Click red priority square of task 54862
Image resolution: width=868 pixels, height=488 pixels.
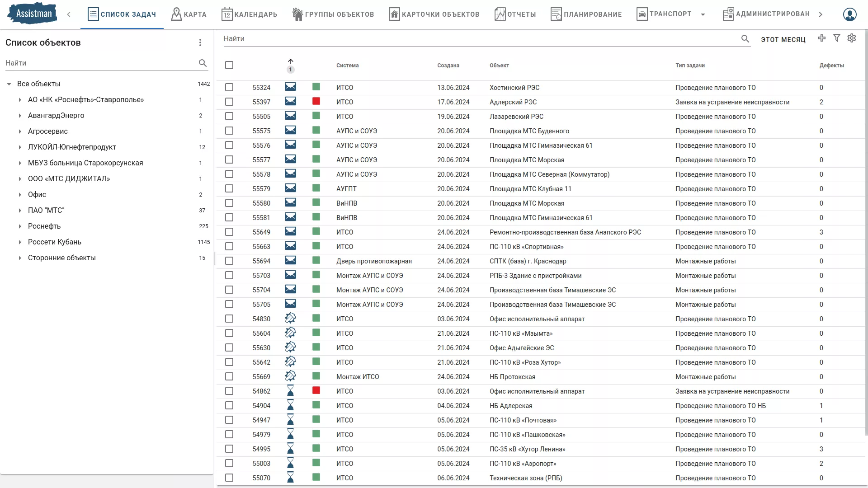pos(316,390)
